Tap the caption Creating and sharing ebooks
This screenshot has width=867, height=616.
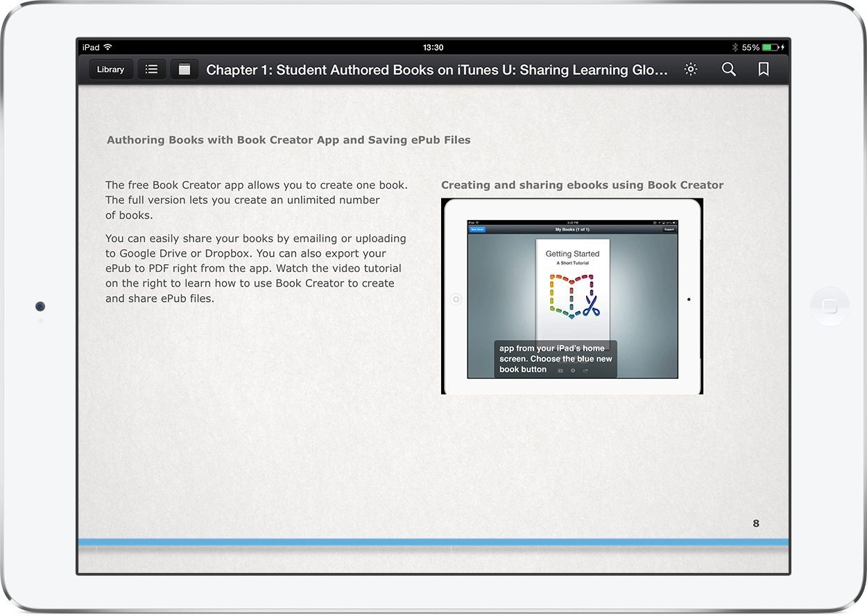[x=582, y=185]
